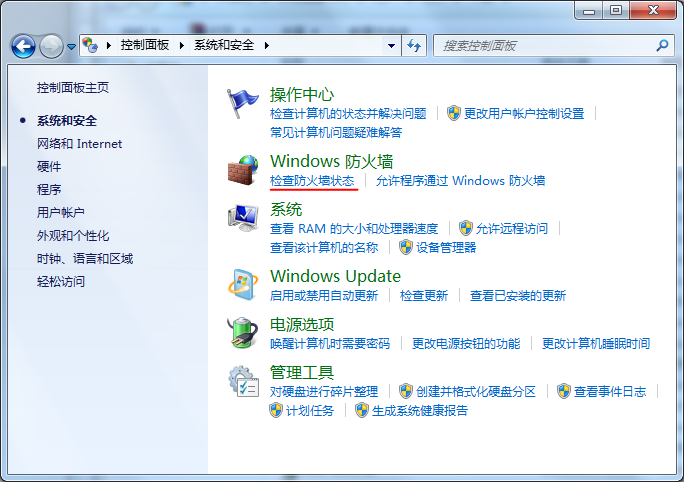Expand arrow after 系统和安全 breadcrumb

(267, 45)
